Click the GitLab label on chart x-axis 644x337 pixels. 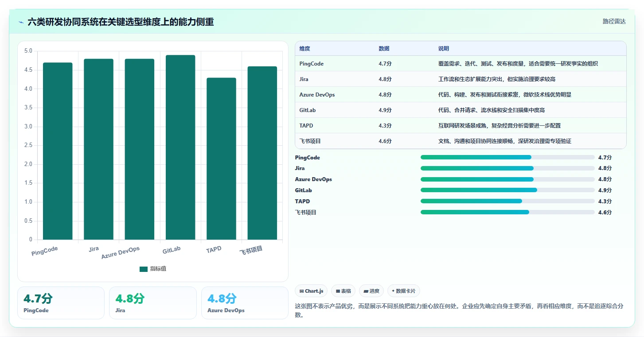(171, 250)
